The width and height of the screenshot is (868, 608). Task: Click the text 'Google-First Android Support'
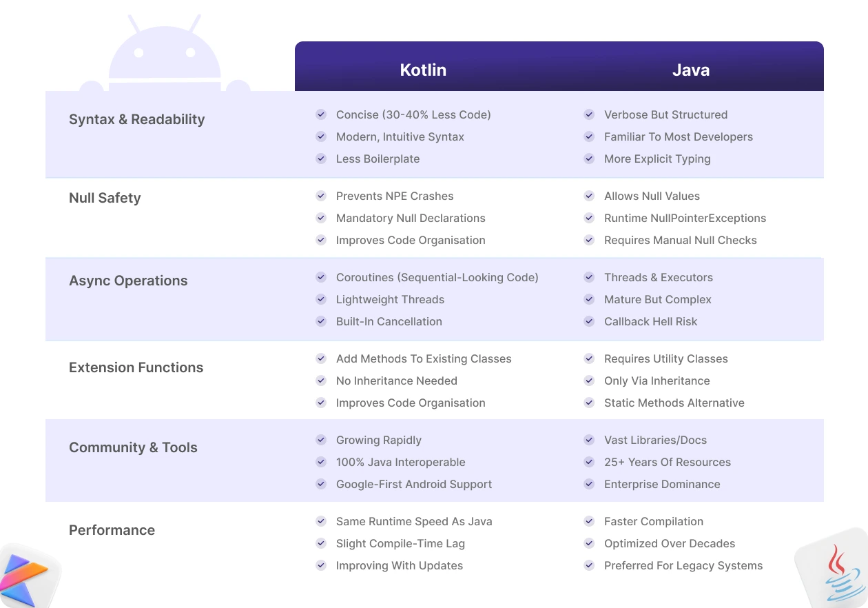[x=414, y=484]
